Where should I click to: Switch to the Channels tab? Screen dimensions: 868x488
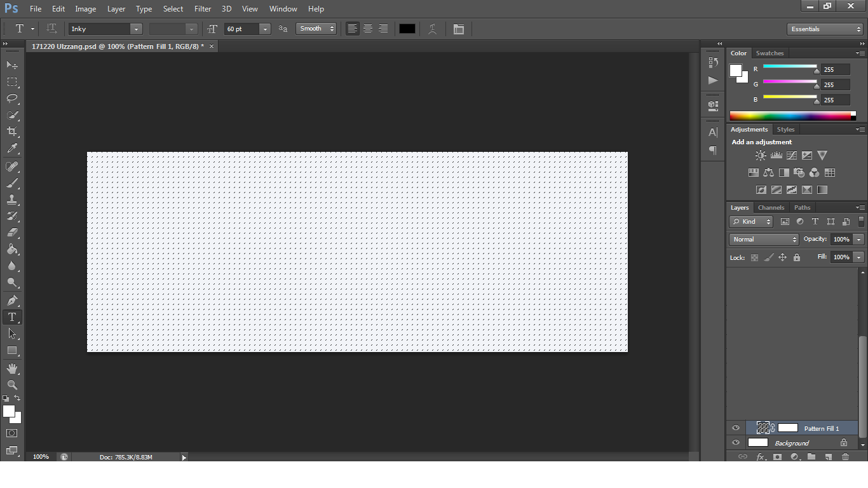[771, 208]
